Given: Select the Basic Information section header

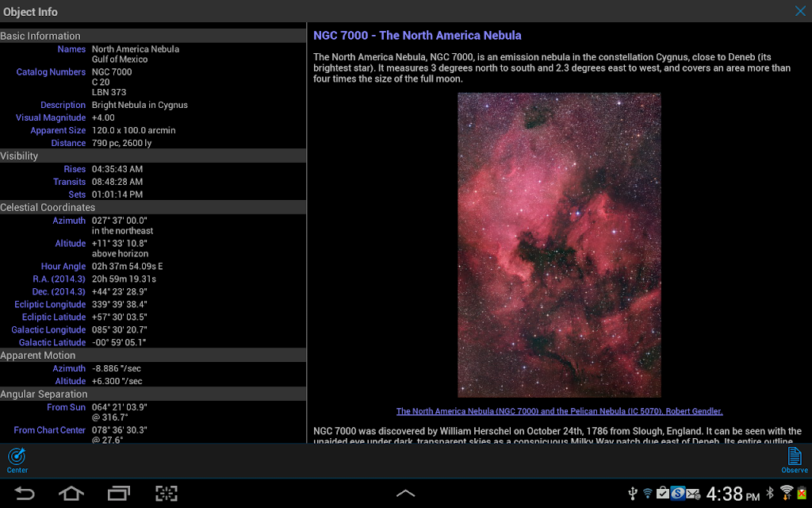Looking at the screenshot, I should coord(153,36).
